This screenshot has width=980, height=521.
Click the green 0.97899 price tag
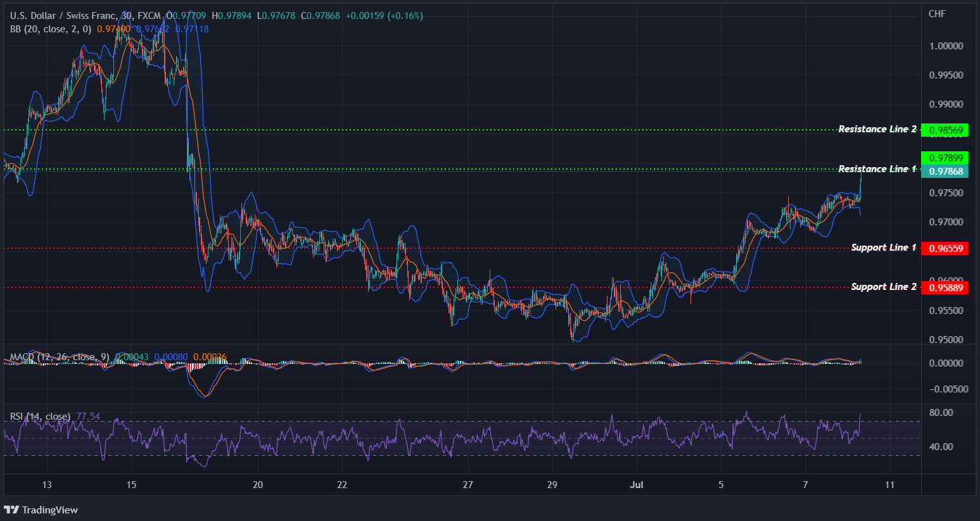[x=945, y=158]
